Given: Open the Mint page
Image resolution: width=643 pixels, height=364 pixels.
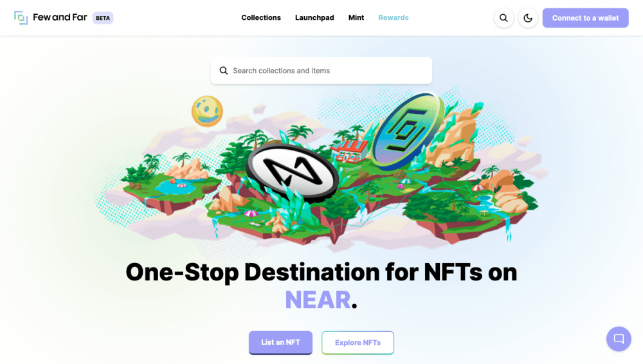Looking at the screenshot, I should (356, 17).
